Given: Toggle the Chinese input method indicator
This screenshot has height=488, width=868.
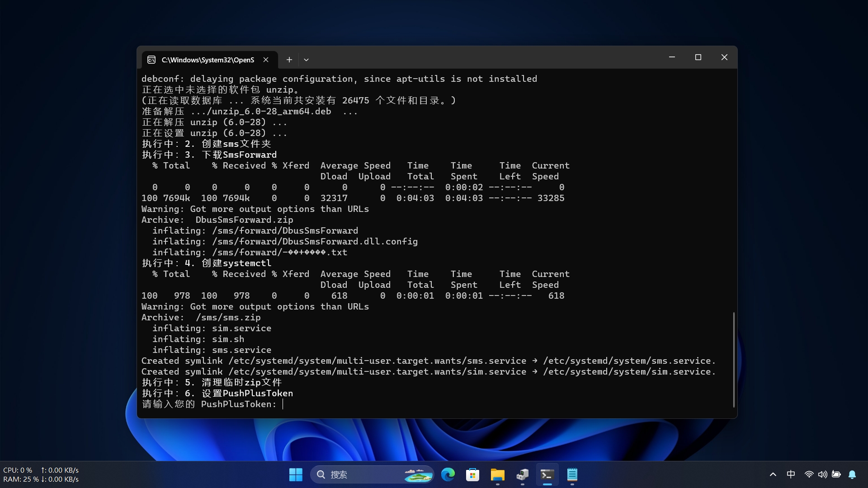Looking at the screenshot, I should [x=791, y=474].
